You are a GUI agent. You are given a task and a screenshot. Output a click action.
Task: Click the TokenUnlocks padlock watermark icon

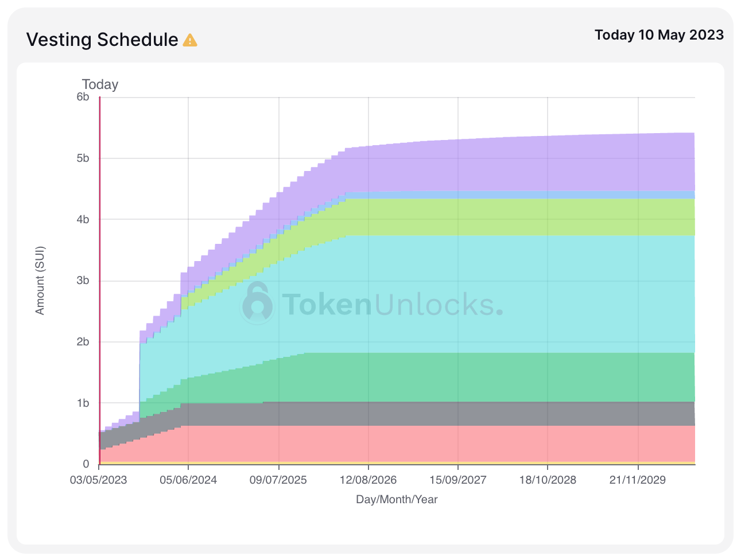point(257,302)
